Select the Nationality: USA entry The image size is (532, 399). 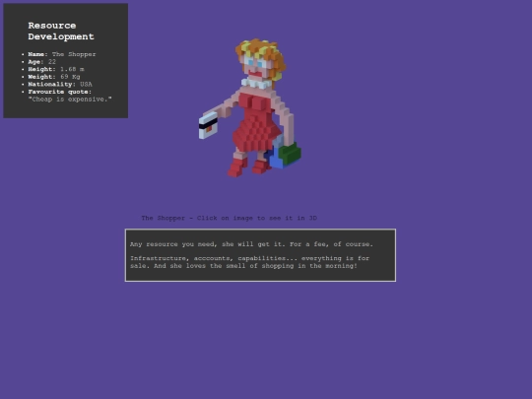pos(60,84)
